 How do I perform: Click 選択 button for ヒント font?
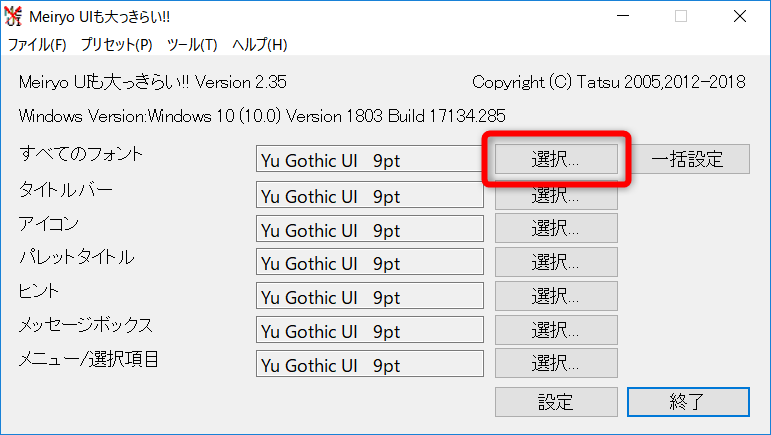click(556, 296)
